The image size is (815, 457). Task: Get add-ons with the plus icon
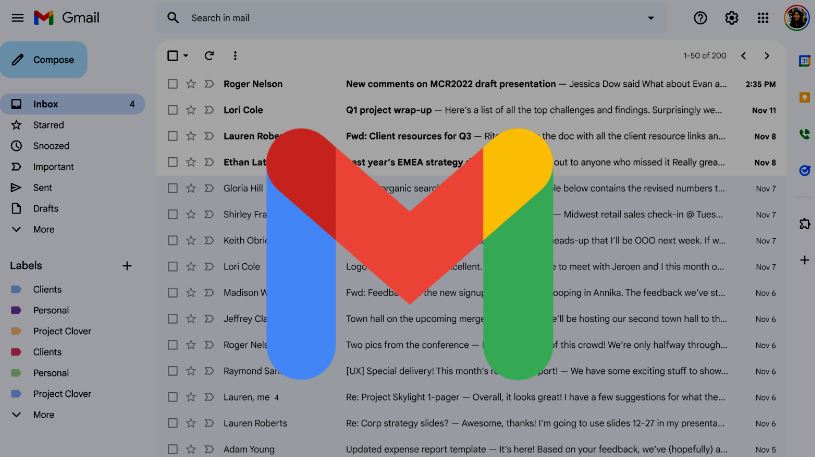[804, 260]
